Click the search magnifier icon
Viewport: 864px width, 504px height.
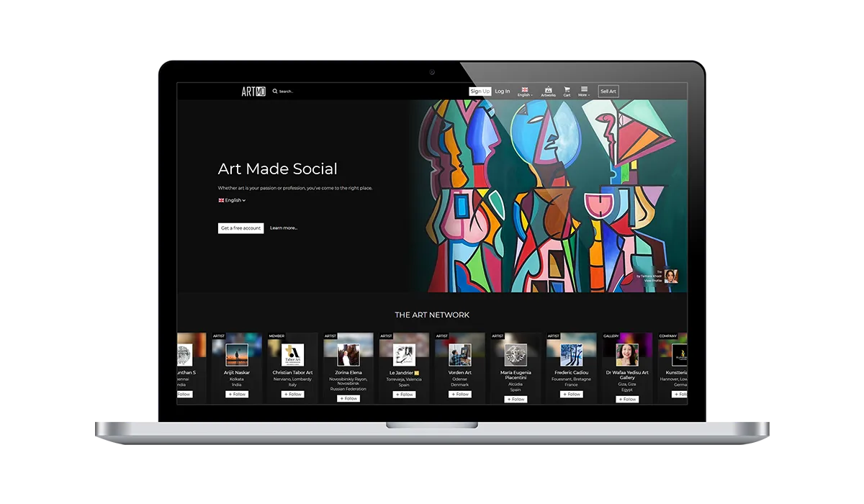pyautogui.click(x=275, y=91)
